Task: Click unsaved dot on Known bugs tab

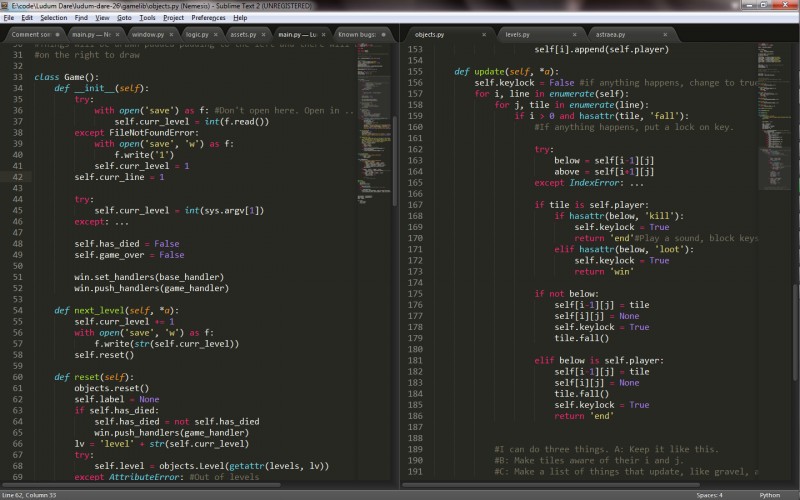Action: click(383, 35)
